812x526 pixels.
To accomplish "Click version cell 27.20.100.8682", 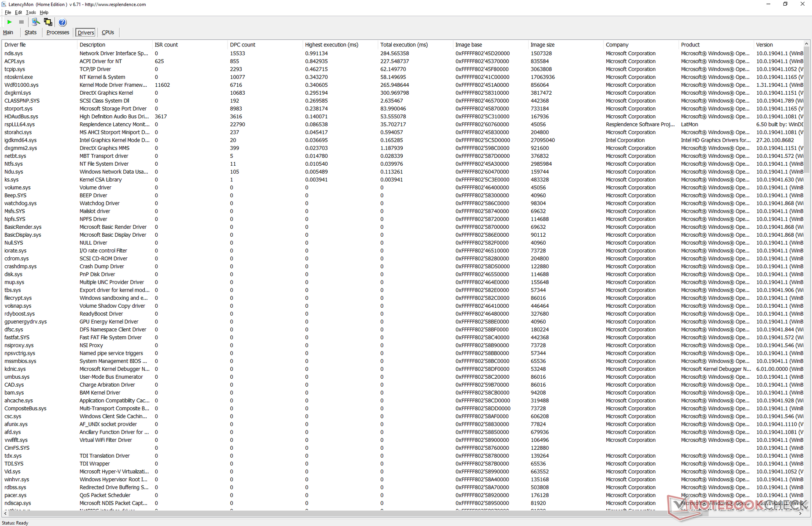I will pyautogui.click(x=775, y=140).
